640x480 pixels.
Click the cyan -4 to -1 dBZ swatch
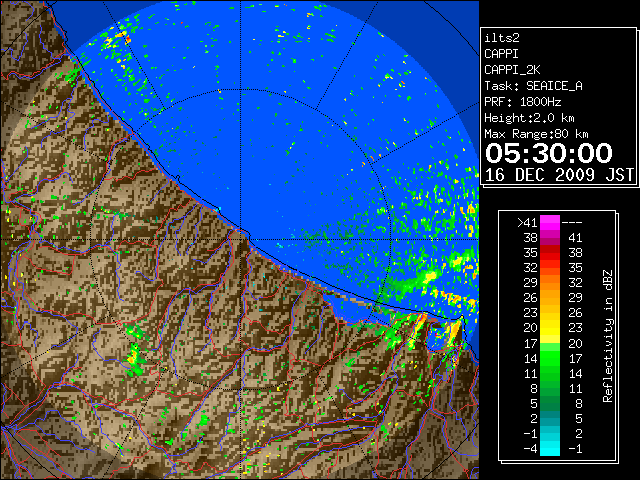click(x=550, y=448)
